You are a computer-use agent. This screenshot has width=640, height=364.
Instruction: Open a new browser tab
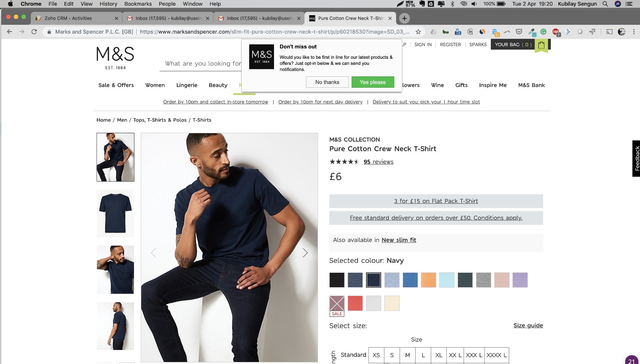pos(404,18)
